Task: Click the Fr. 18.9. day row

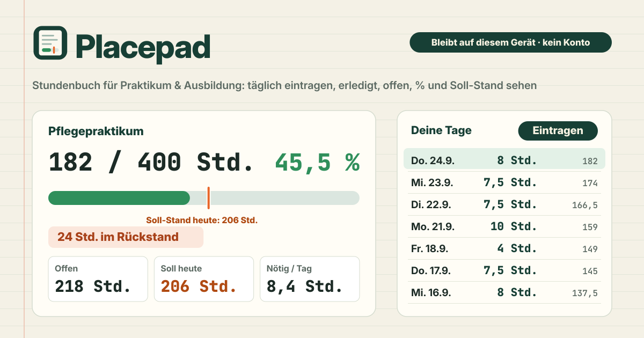Action: tap(504, 248)
